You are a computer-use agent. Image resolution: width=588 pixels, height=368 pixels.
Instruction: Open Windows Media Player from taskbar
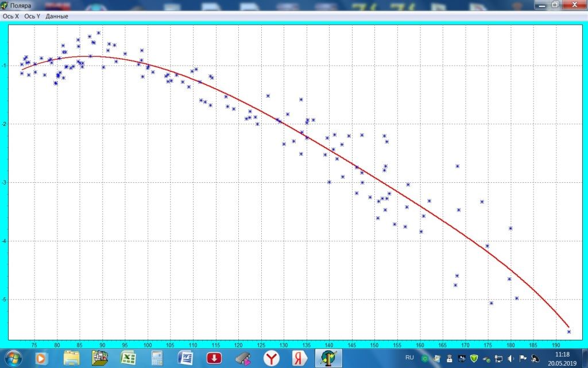(x=41, y=358)
